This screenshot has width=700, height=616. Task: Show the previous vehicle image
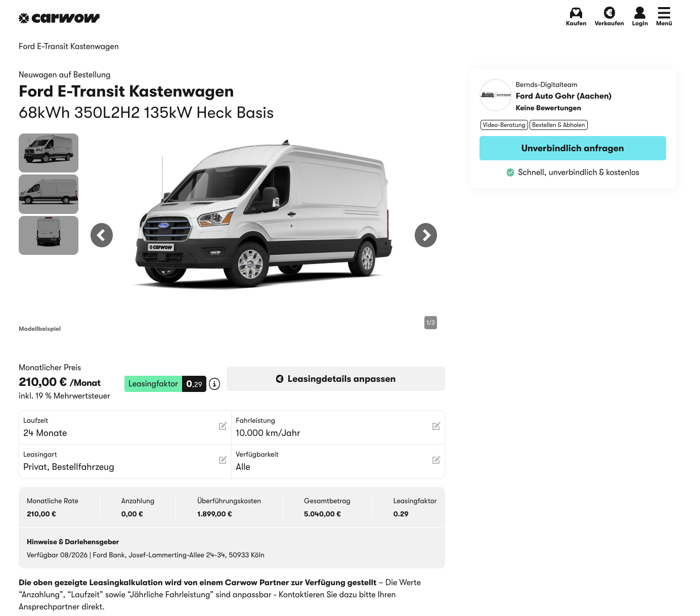point(102,235)
